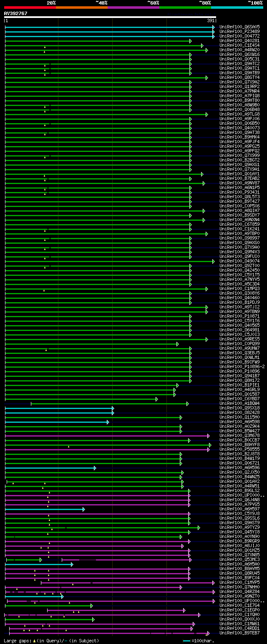Click hit label UniRef100_C1MPQ3
This screenshot has height=644, width=267.
click(239, 288)
